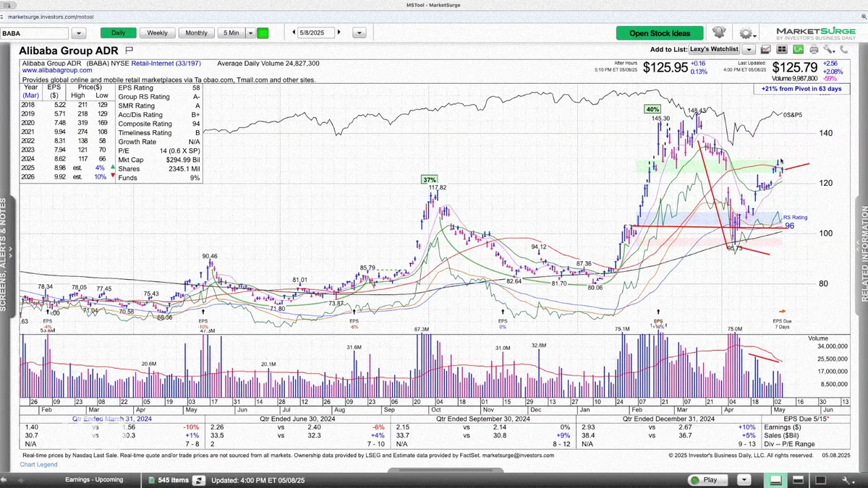Image resolution: width=868 pixels, height=488 pixels.
Task: Open the wrench tools menu in the top toolbar
Action: tap(829, 49)
